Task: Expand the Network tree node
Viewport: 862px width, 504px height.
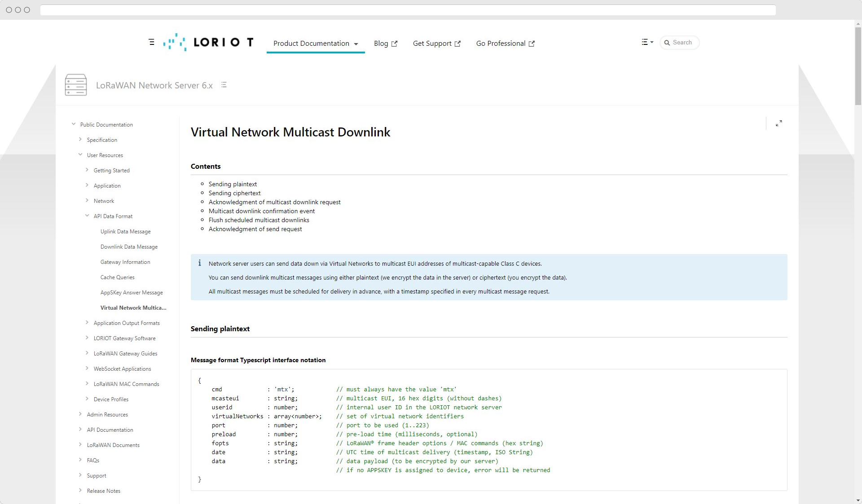Action: [87, 201]
